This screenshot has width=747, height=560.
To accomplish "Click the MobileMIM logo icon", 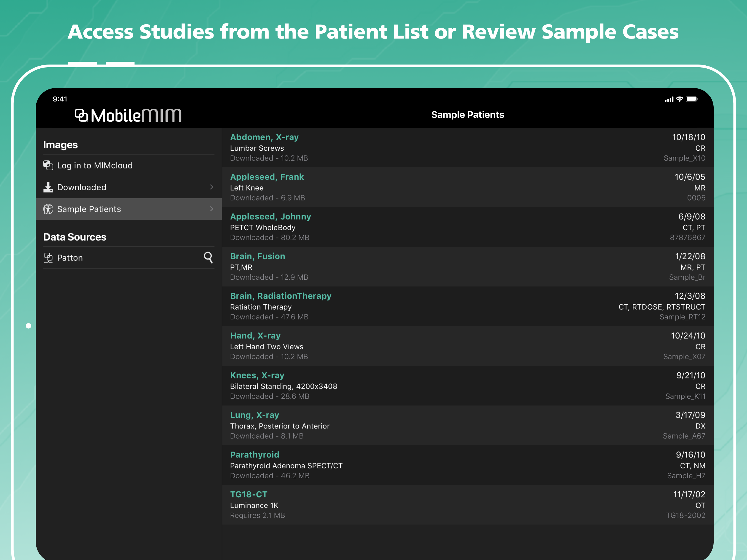I will [x=81, y=115].
